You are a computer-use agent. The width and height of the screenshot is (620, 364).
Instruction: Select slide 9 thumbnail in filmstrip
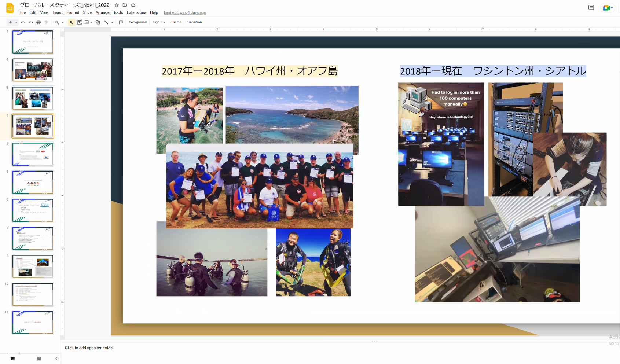click(33, 266)
